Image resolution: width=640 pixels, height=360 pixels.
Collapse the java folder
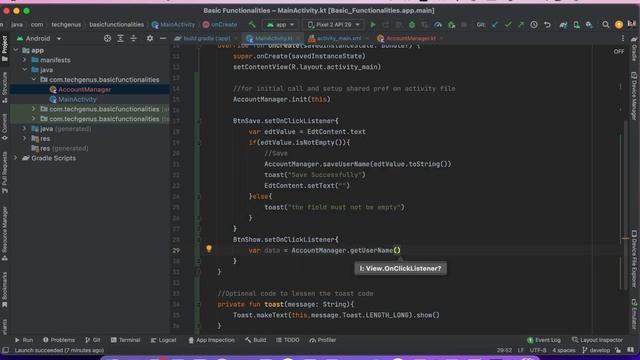pos(25,70)
